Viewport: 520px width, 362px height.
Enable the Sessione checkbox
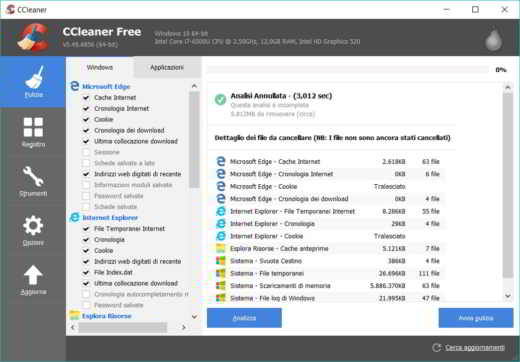[x=86, y=152]
